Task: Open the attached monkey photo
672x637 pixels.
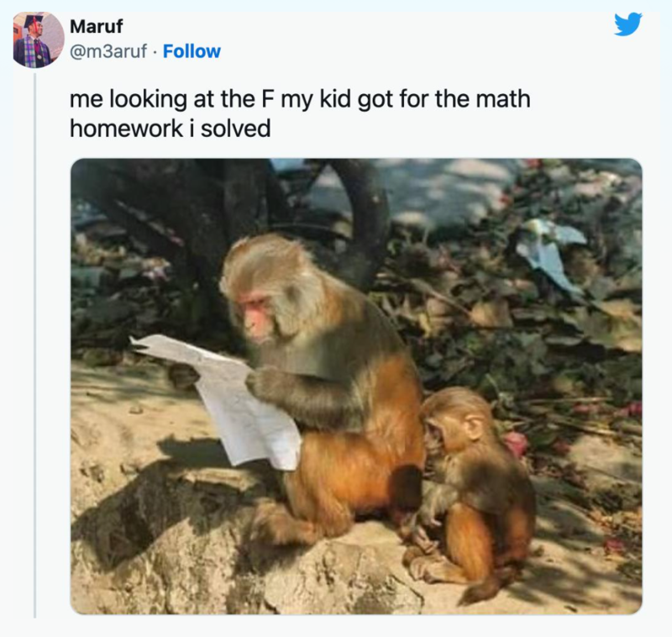Action: (x=356, y=387)
